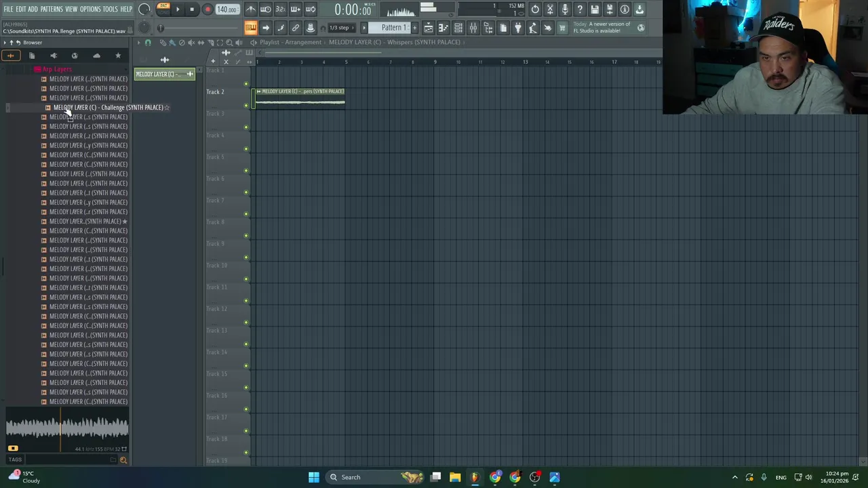Switch to SONG playback mode
Image resolution: width=868 pixels, height=488 pixels.
pos(163,12)
